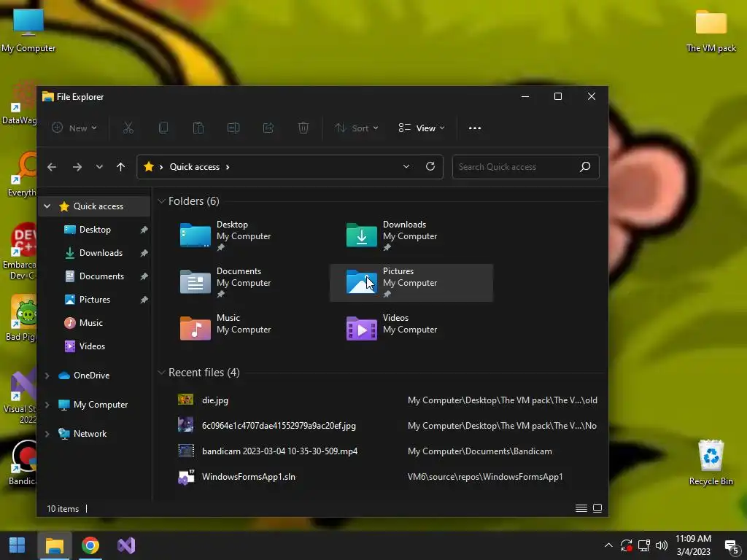
Task: Refresh the Quick access view
Action: coord(430,166)
